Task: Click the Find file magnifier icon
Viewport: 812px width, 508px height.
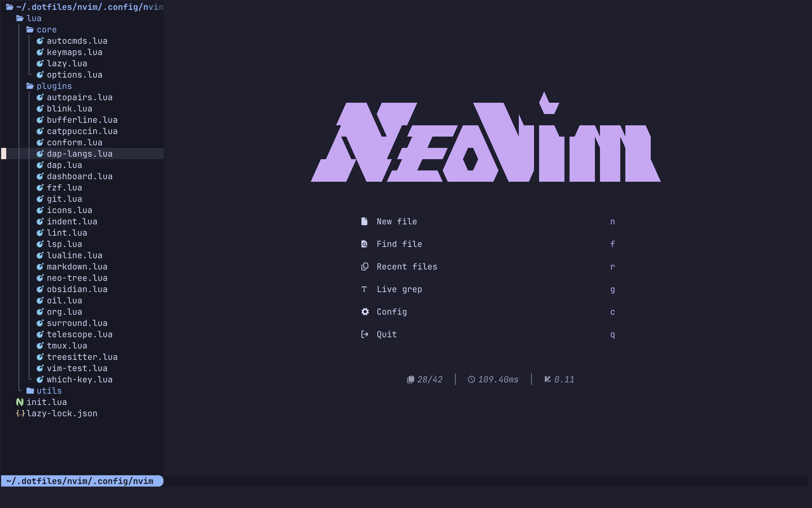Action: (364, 244)
